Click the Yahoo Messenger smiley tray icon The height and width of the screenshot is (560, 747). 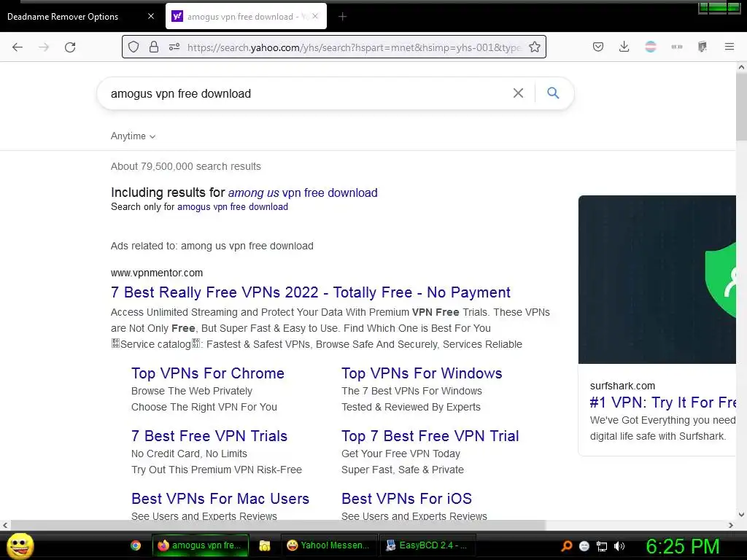point(584,546)
